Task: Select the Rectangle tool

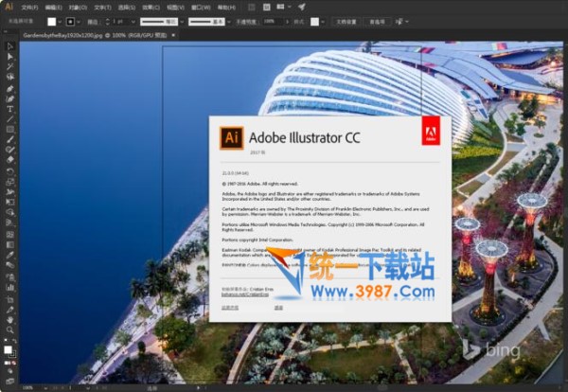Action: point(9,130)
